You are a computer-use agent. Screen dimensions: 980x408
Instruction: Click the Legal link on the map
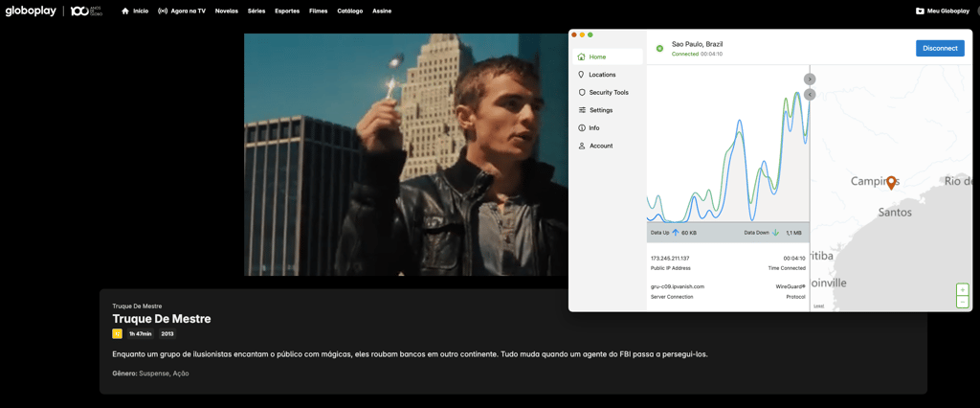tap(819, 306)
